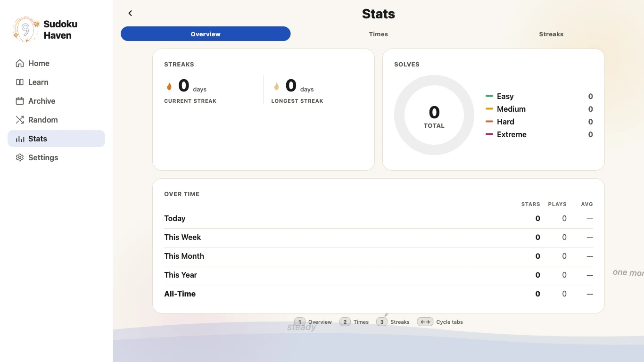Click the This Year row label

181,275
